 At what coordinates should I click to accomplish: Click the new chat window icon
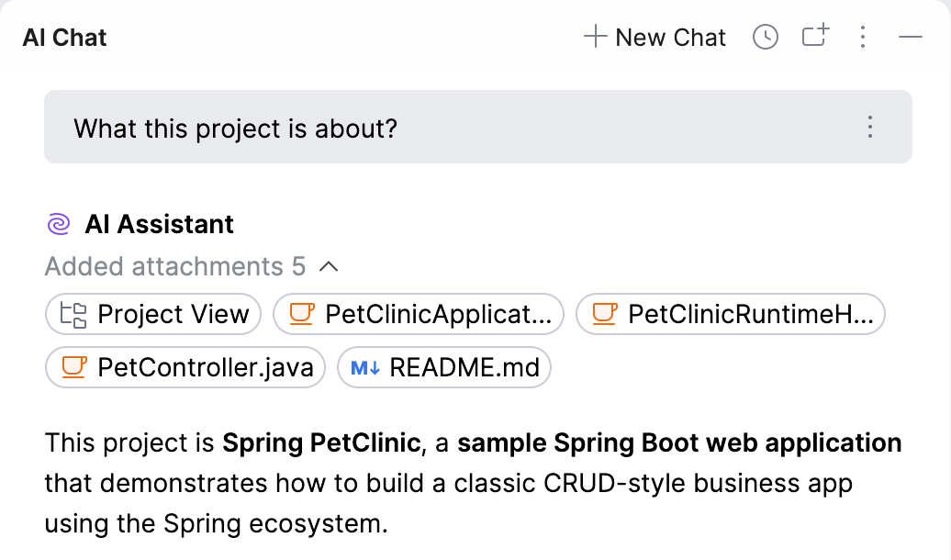click(x=815, y=36)
